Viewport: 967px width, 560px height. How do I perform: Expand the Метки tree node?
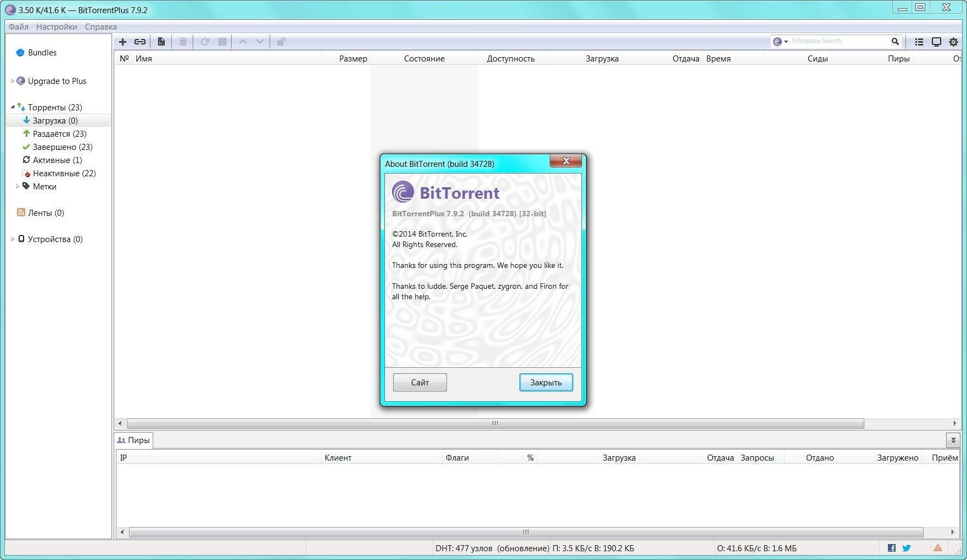tap(18, 187)
